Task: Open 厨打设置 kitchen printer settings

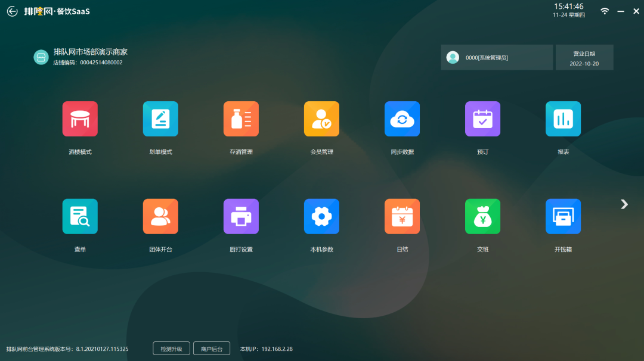Action: [x=241, y=216]
